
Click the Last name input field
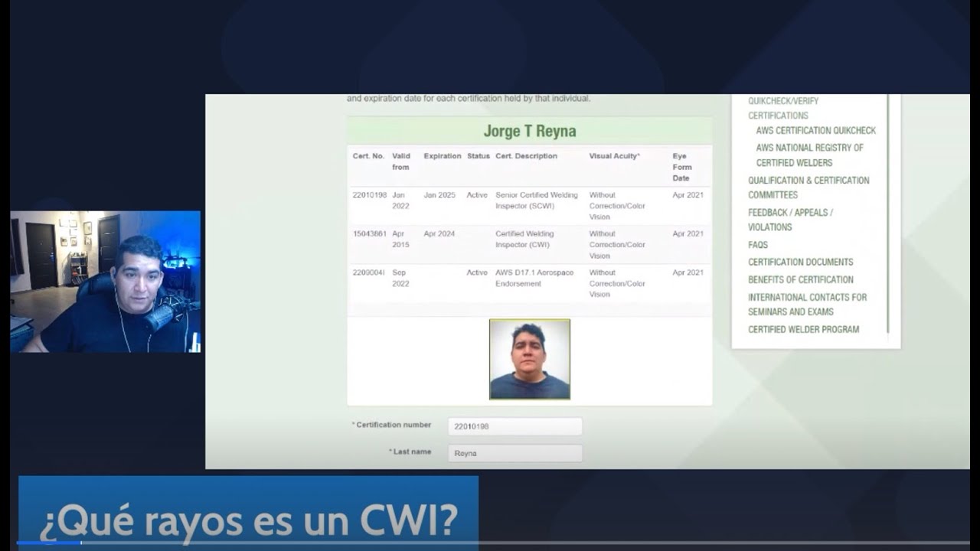514,453
